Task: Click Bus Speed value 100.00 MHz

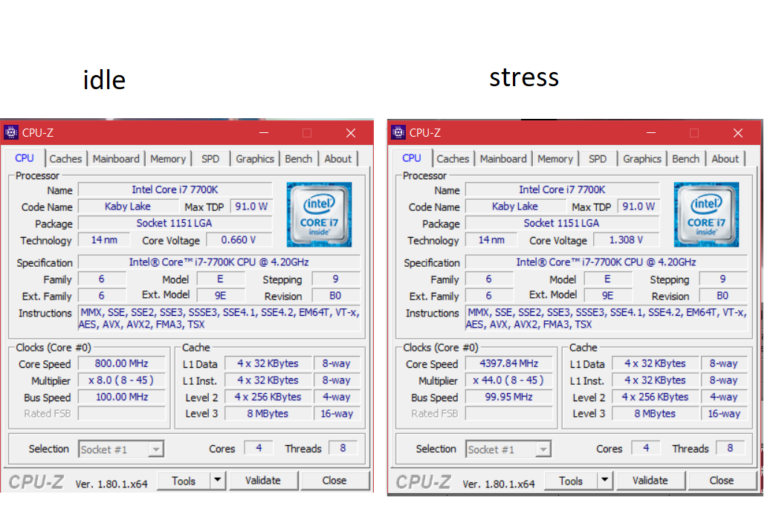Action: pos(122,397)
